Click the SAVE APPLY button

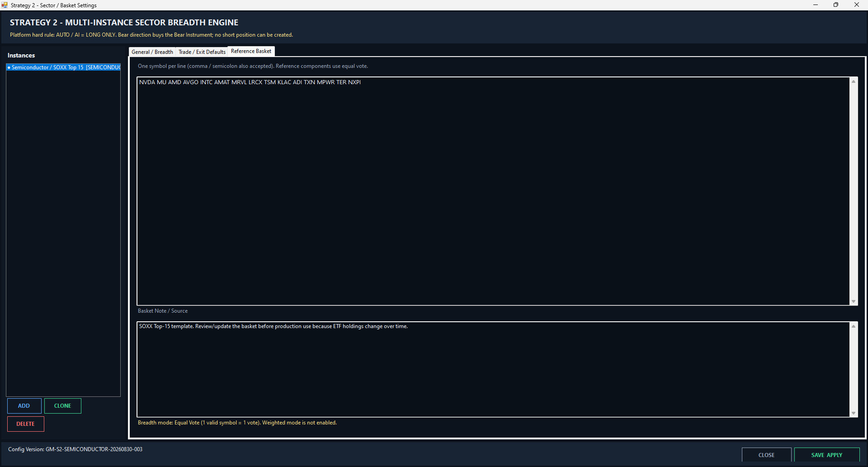coord(827,455)
